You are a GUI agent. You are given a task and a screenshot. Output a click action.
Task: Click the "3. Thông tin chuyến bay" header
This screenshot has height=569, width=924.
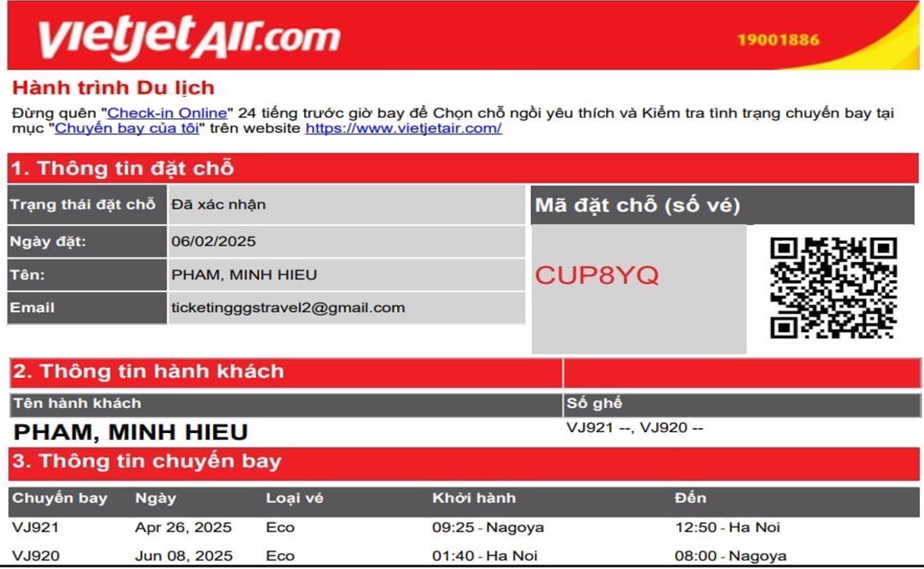(148, 461)
